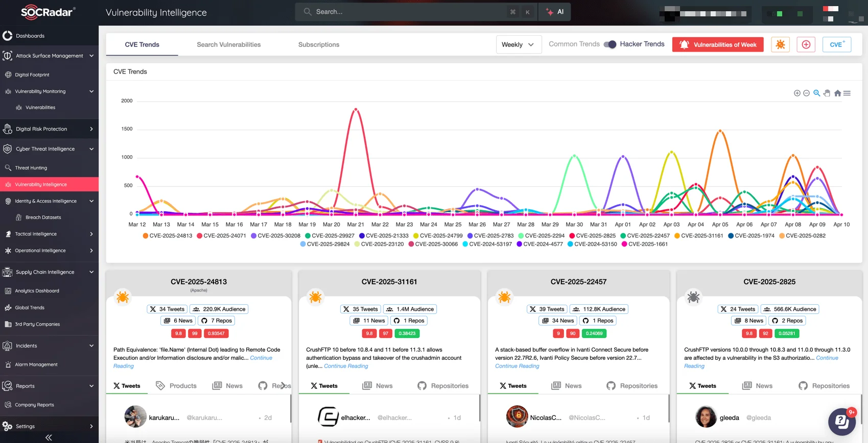Click the bug icon on CVE-2025-24813 card
Screen dimensions: 868x443
(123, 297)
